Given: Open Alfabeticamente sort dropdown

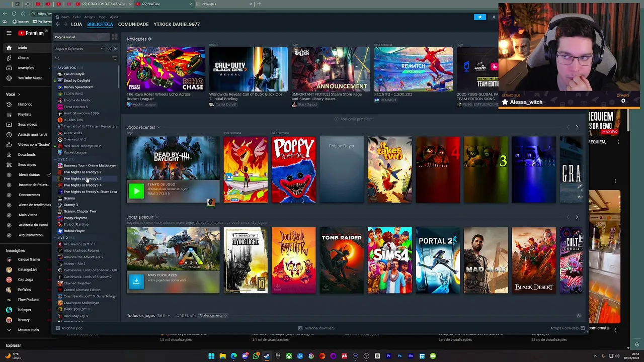Looking at the screenshot, I should click(x=213, y=316).
